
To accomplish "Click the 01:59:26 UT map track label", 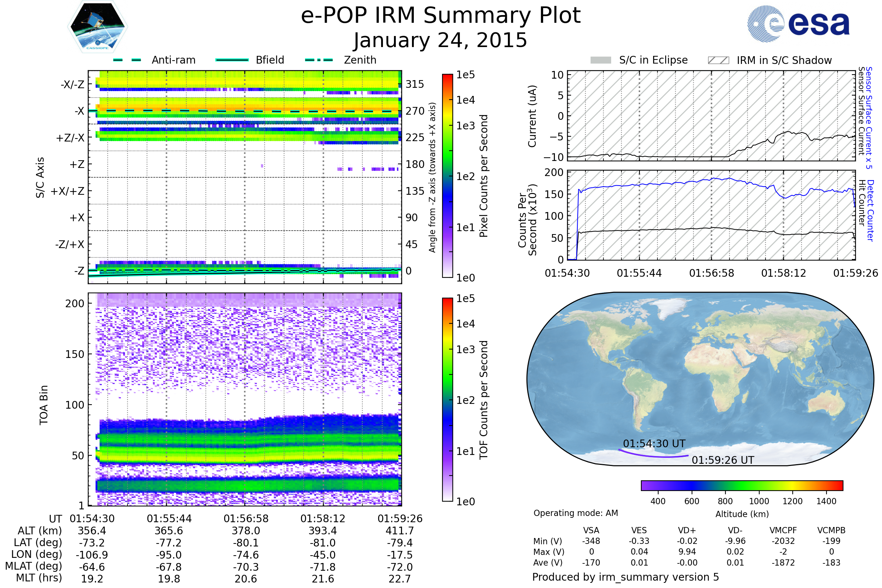I will pyautogui.click(x=723, y=460).
